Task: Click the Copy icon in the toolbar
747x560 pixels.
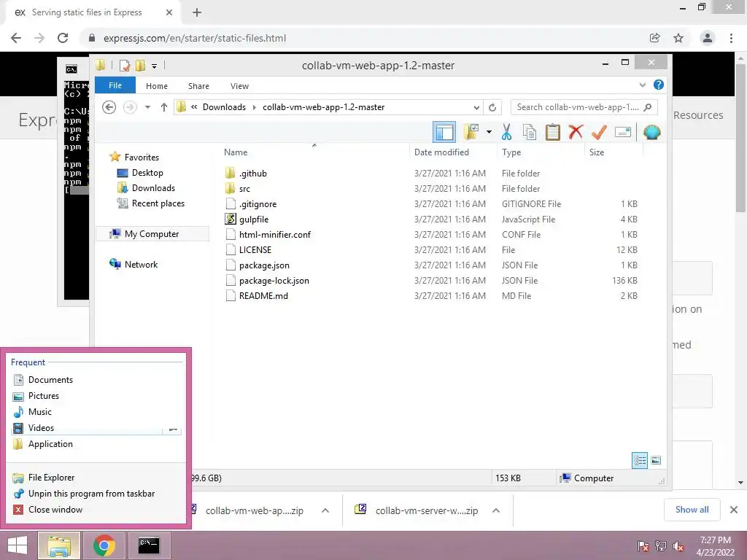Action: [530, 132]
